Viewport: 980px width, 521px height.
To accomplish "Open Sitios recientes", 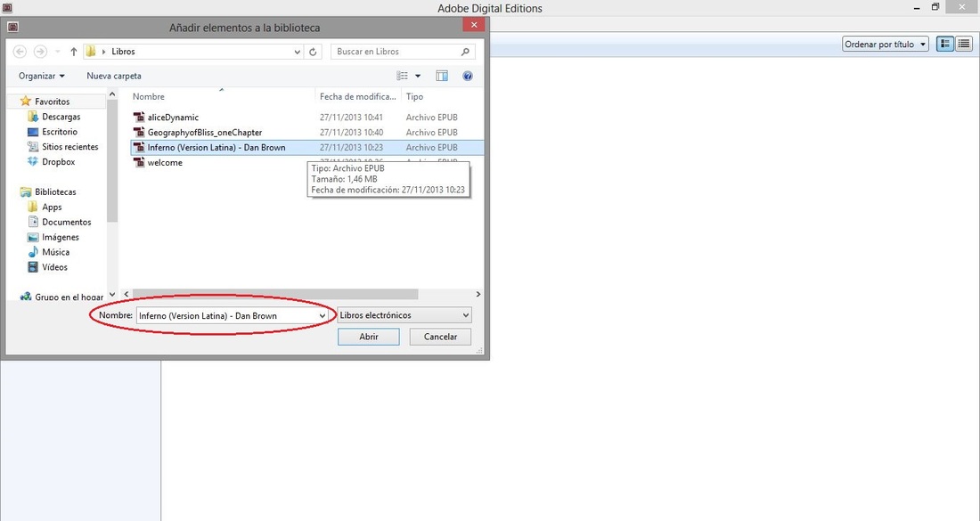I will 70,147.
